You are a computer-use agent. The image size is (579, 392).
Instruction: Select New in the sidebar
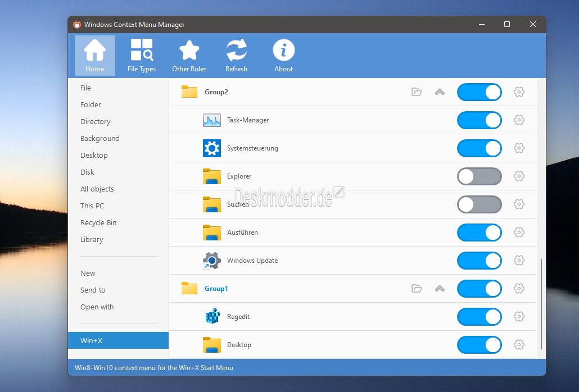click(119, 274)
